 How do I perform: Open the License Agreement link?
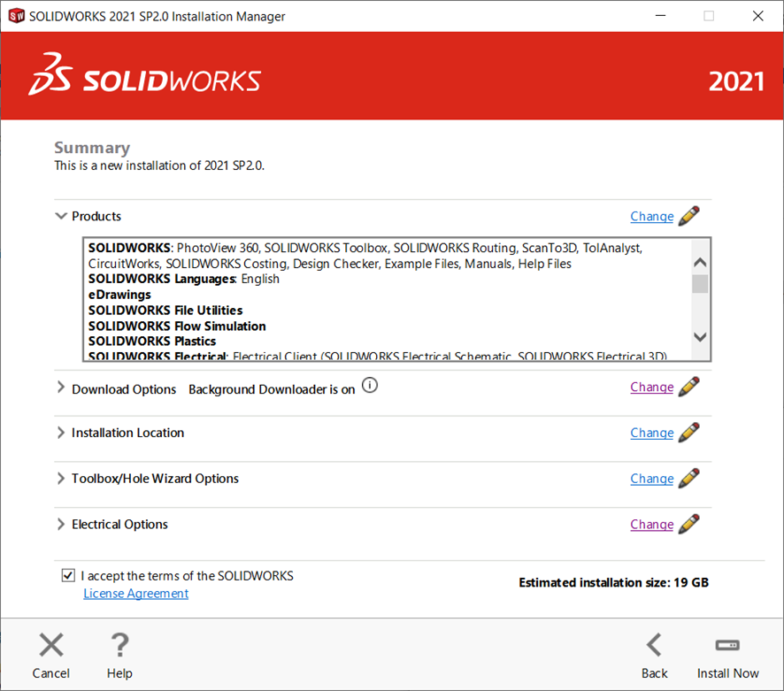[x=135, y=593]
